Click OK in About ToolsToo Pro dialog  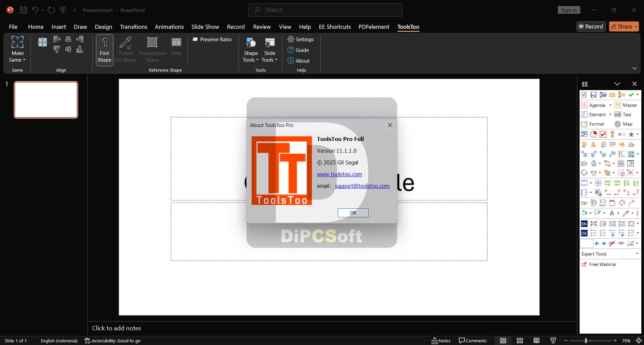(x=353, y=213)
